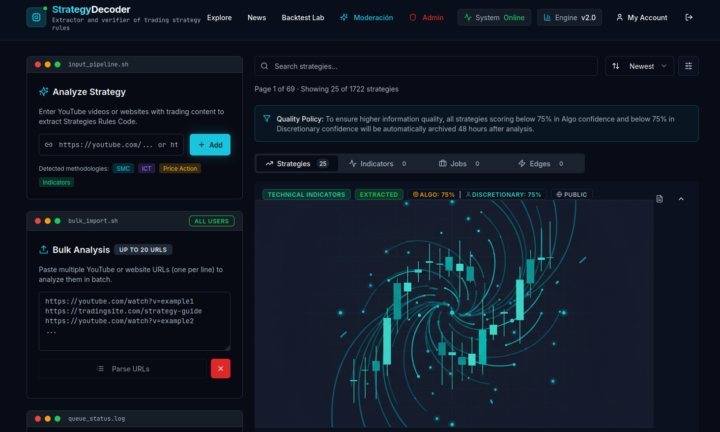Open the Newest sort dropdown
720x432 pixels.
pyautogui.click(x=639, y=66)
